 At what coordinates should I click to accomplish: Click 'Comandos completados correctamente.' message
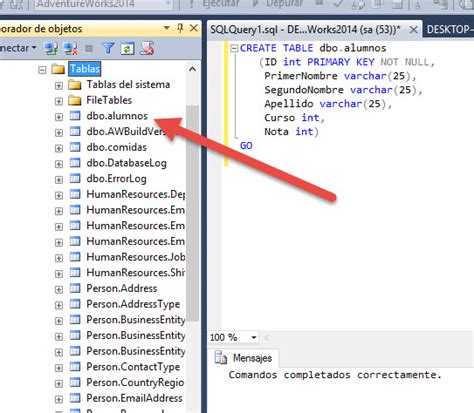click(x=335, y=375)
